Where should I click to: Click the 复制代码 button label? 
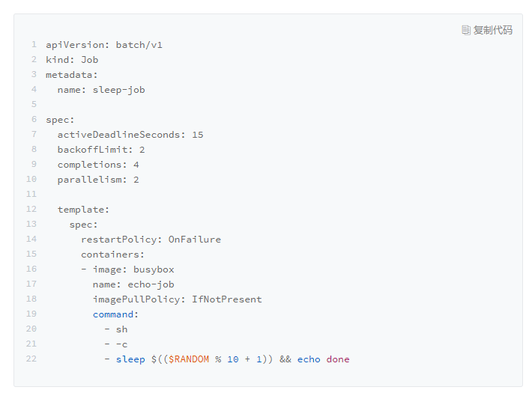(493, 30)
